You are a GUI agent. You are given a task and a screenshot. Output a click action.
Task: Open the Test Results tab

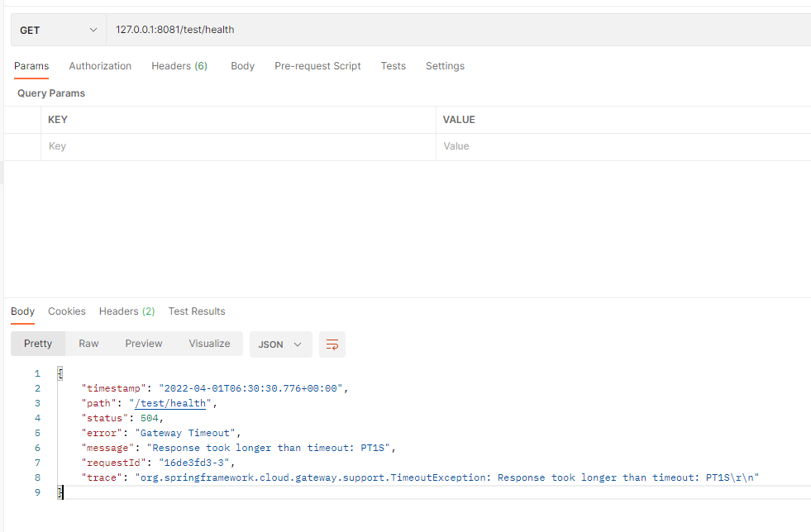click(197, 311)
